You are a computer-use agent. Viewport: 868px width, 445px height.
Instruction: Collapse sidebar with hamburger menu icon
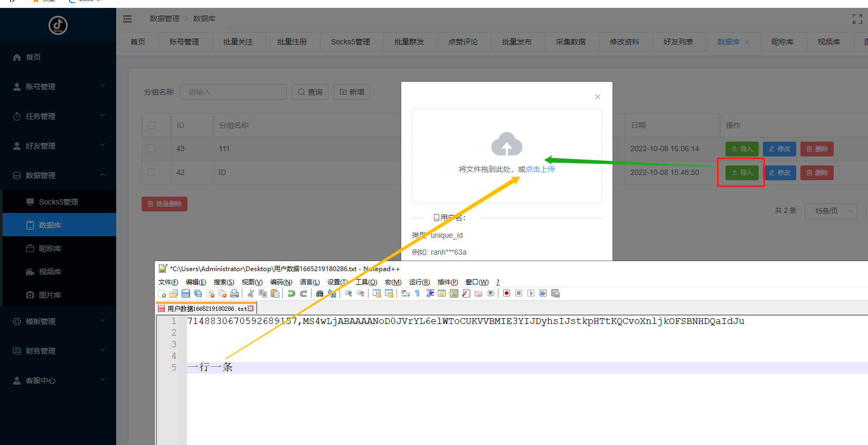127,19
